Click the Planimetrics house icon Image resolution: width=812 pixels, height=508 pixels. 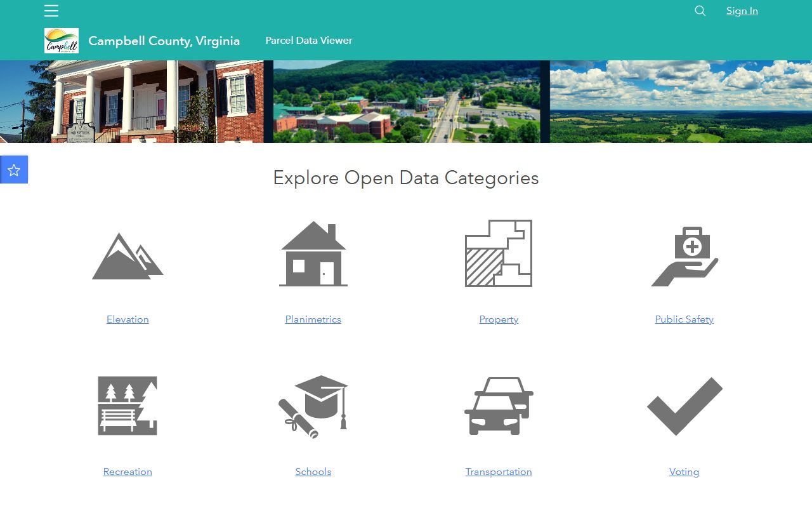[x=313, y=254]
